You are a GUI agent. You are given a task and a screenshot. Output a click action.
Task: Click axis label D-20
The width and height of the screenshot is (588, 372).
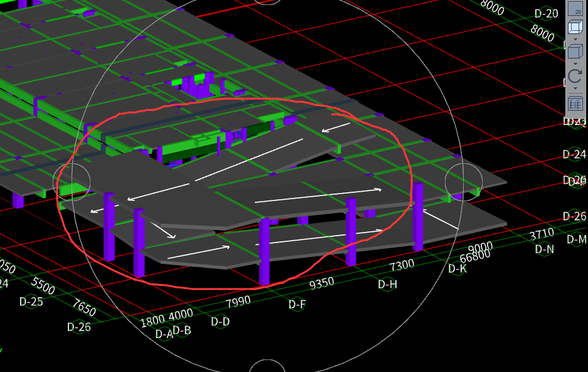pyautogui.click(x=547, y=14)
